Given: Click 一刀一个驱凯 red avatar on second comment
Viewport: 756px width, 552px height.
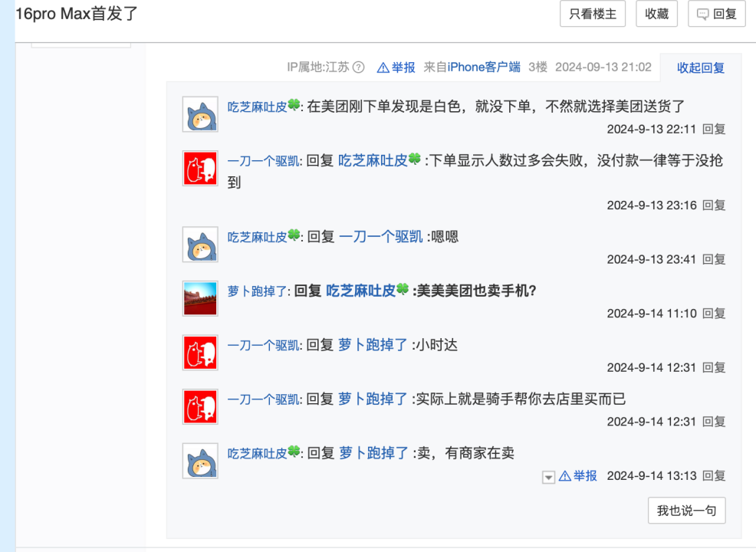Looking at the screenshot, I should pos(200,169).
